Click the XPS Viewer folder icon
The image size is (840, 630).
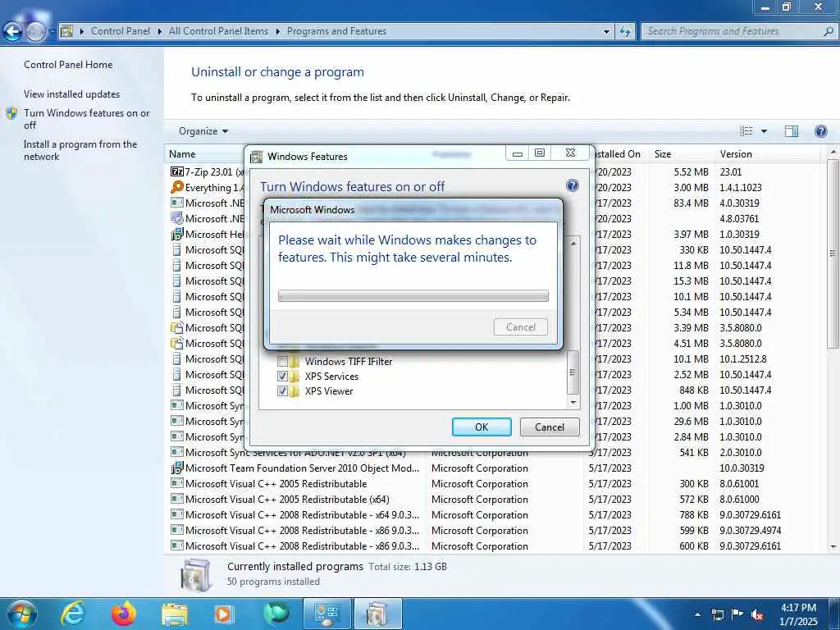294,391
